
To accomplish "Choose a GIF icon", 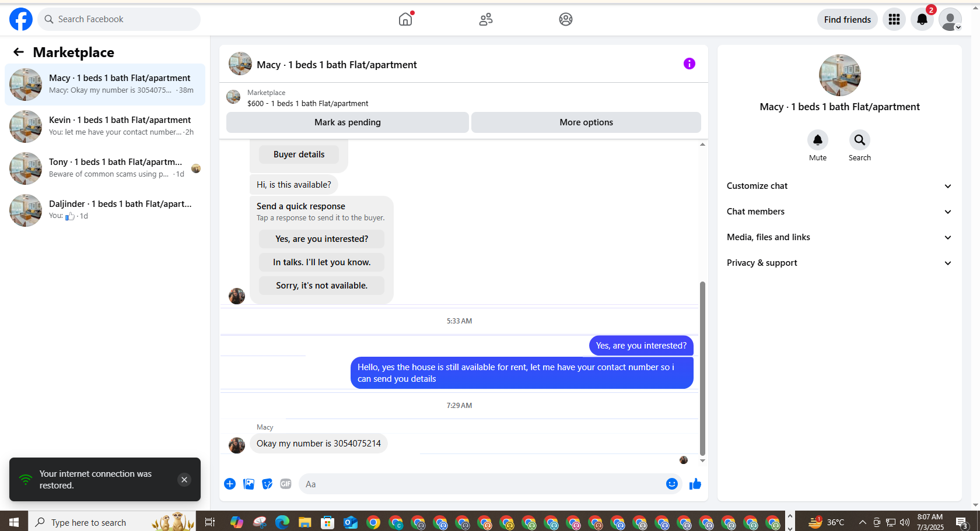I will tap(286, 484).
